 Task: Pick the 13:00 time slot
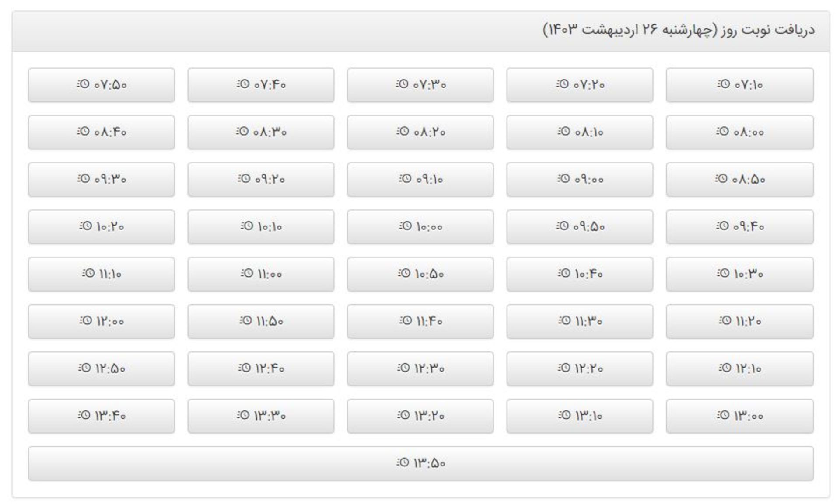pos(739,416)
